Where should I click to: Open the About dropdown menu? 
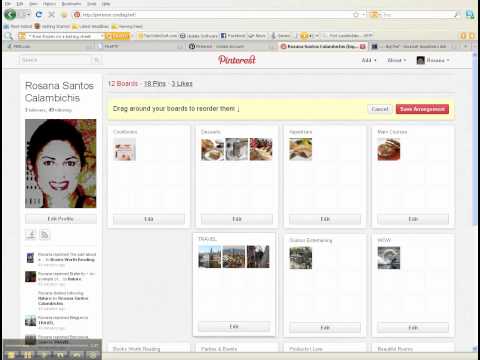click(x=396, y=60)
